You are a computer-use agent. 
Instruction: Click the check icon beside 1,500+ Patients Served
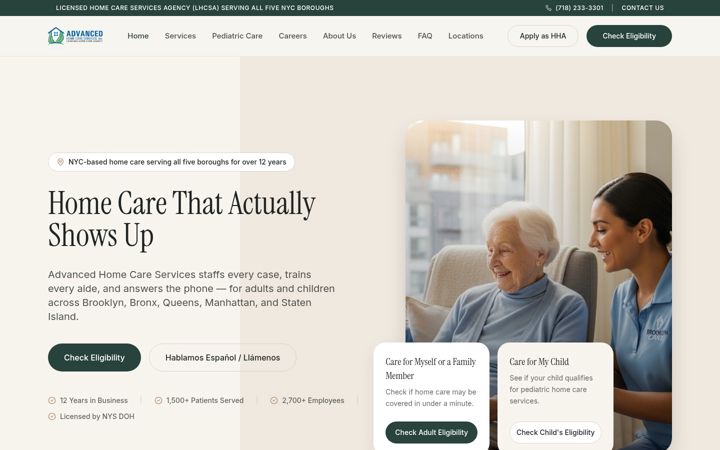tap(158, 400)
